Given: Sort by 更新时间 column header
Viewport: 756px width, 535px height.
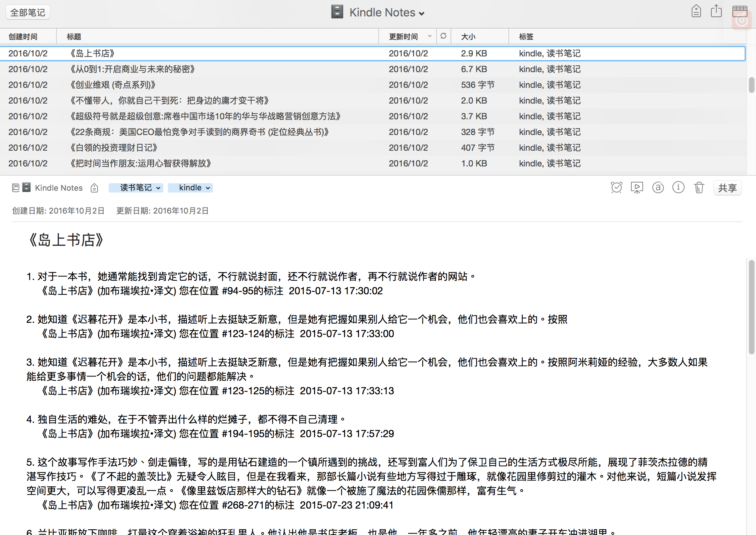Looking at the screenshot, I should click(403, 36).
